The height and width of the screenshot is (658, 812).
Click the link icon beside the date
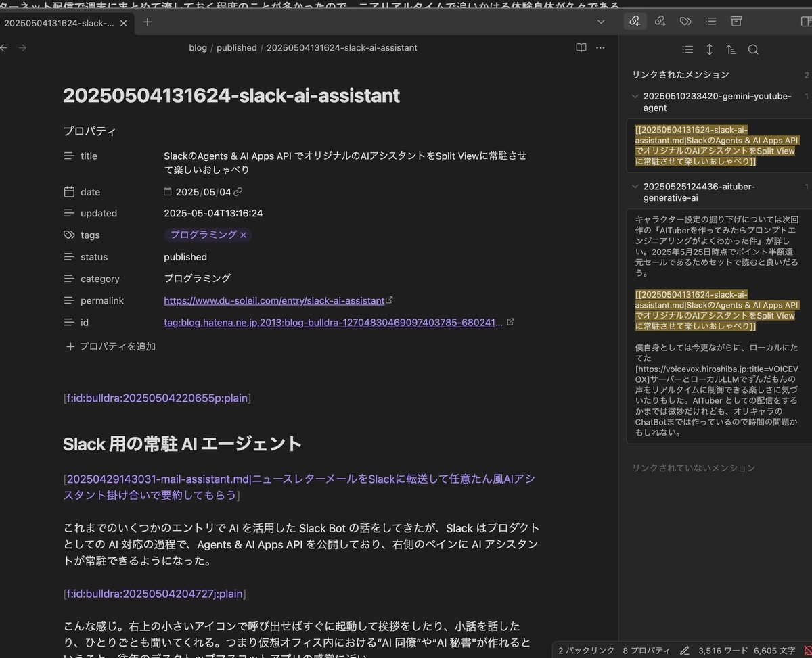tap(238, 192)
